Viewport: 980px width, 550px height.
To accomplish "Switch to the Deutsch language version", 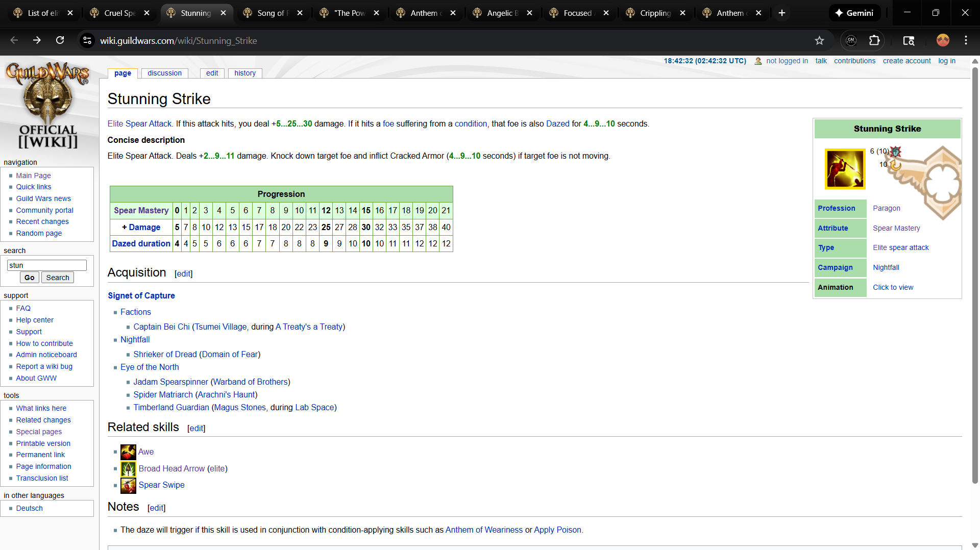I will tap(29, 508).
